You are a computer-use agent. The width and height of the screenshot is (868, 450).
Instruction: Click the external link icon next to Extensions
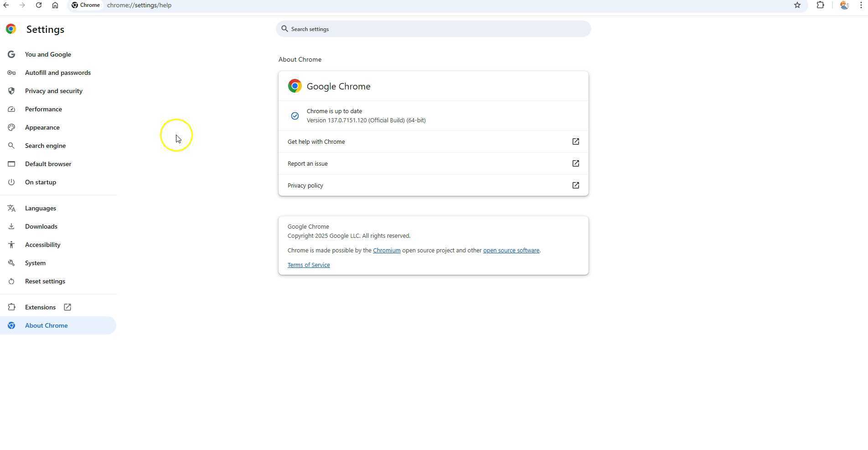tap(67, 307)
